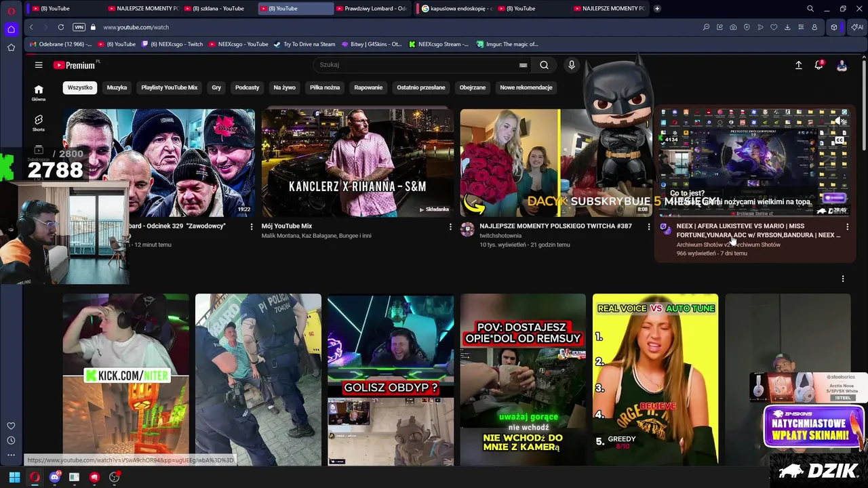Viewport: 868px width, 488px height.
Task: Open Windows Start menu
Action: click(x=14, y=477)
